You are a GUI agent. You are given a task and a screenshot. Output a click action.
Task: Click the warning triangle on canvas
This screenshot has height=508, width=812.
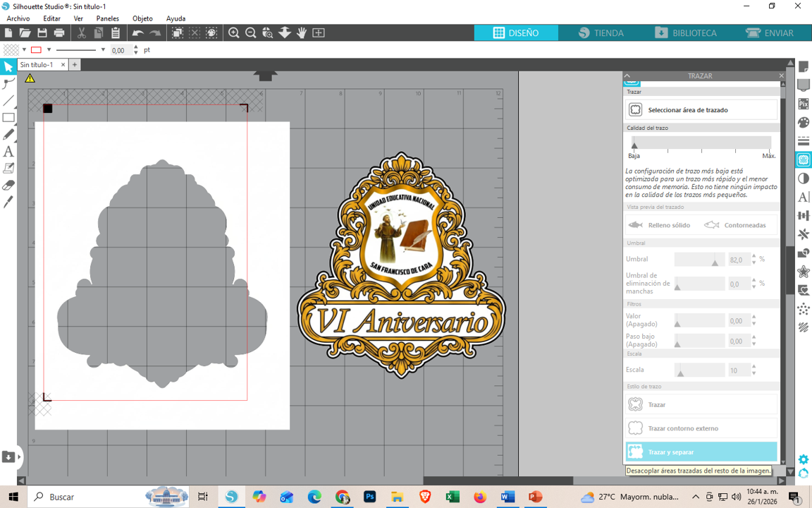[30, 78]
